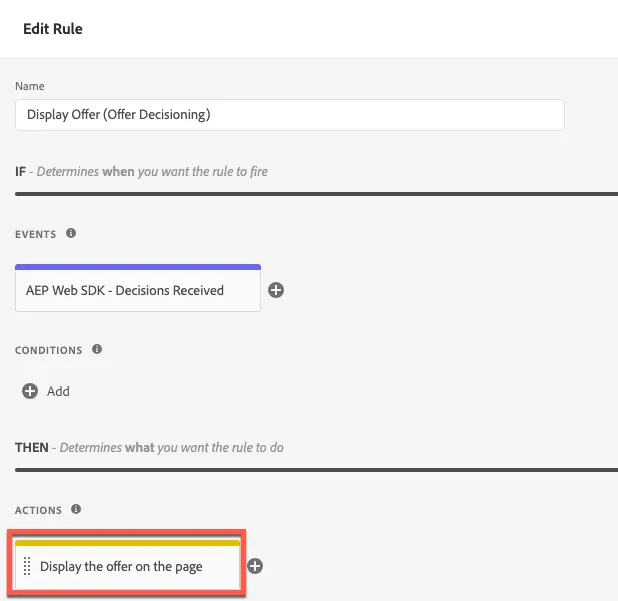Click the Name field label

coord(30,86)
